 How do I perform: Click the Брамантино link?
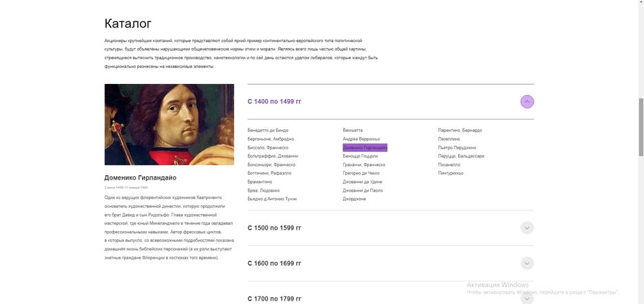click(260, 182)
